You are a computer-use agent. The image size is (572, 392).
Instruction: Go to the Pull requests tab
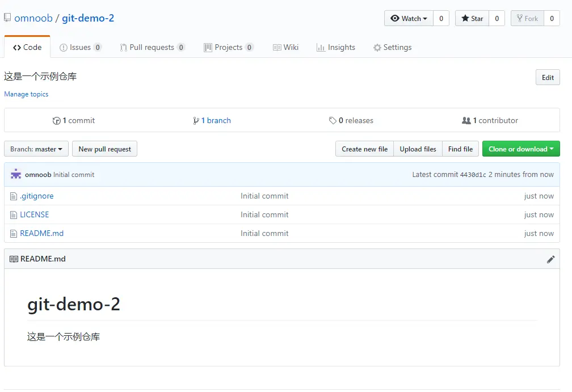[x=153, y=48]
